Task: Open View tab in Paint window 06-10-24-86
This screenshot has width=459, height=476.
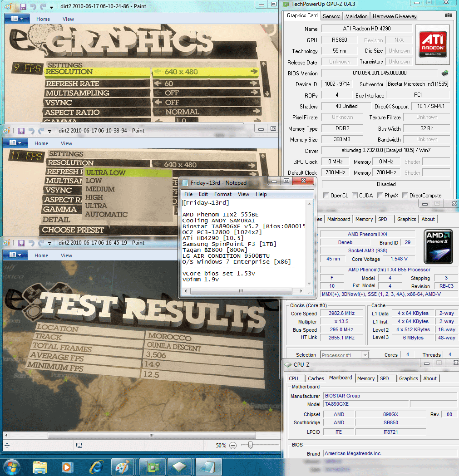Action: coord(68,19)
